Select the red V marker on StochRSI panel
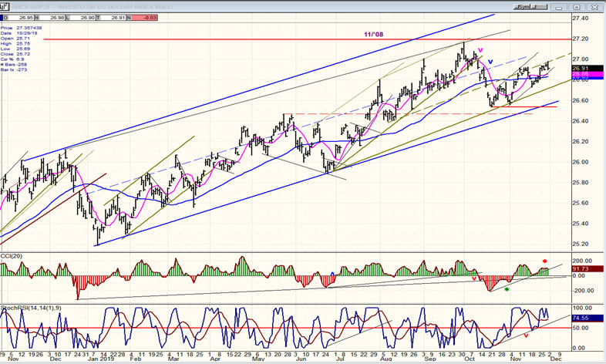 [526, 335]
